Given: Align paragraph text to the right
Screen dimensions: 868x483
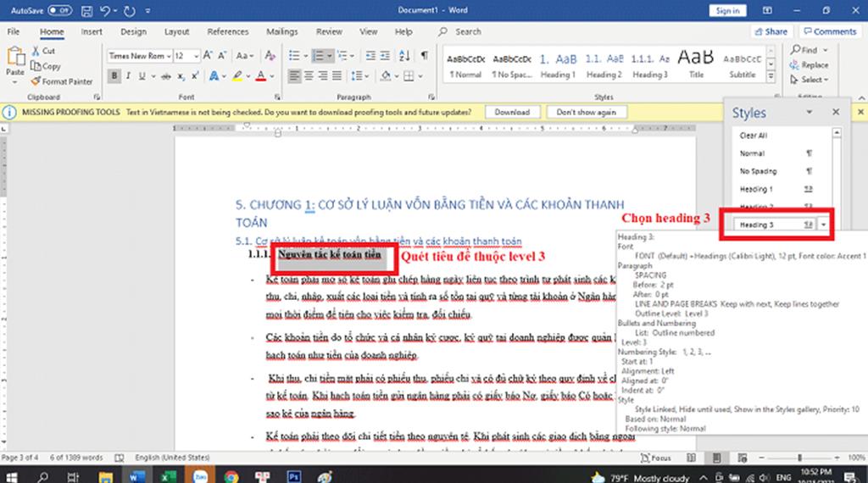Looking at the screenshot, I should 323,75.
